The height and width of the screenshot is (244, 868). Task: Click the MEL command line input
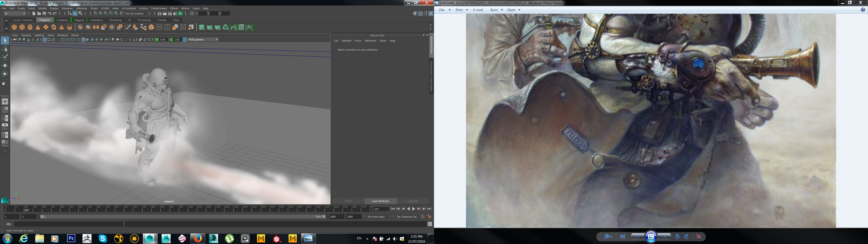pos(68,224)
